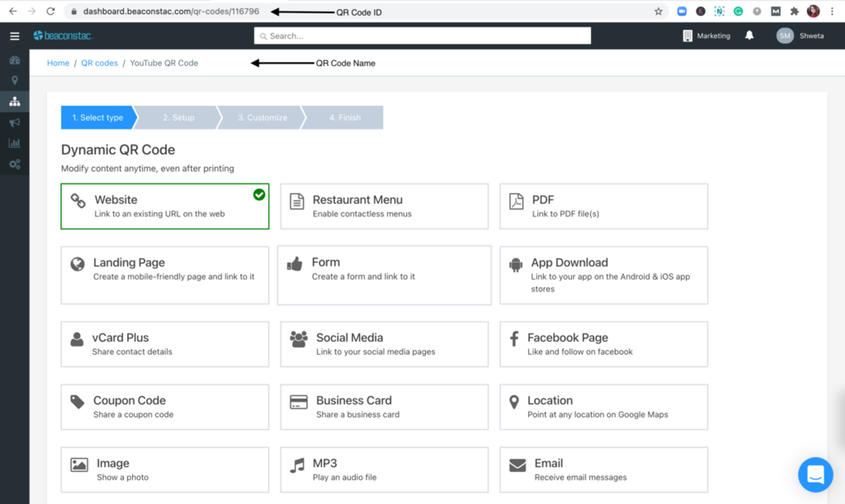Click 'Play an audio file' text

[x=344, y=478]
